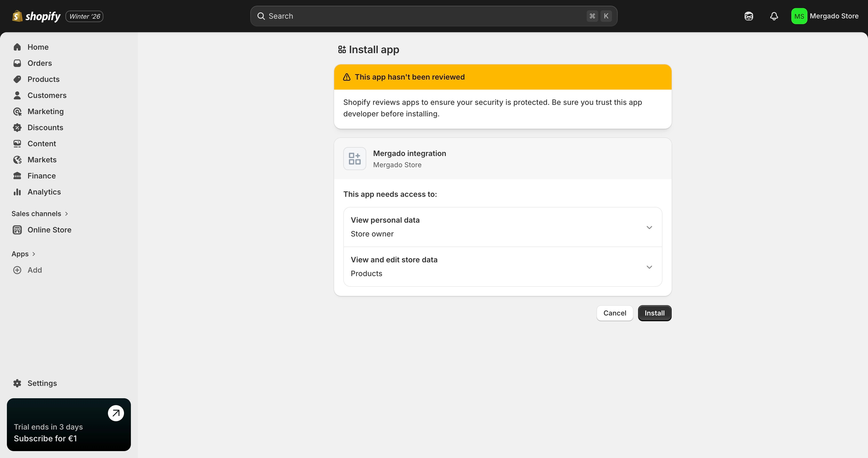Screen dimensions: 868x458
Task: Click the Home icon in sidebar
Action: point(17,47)
